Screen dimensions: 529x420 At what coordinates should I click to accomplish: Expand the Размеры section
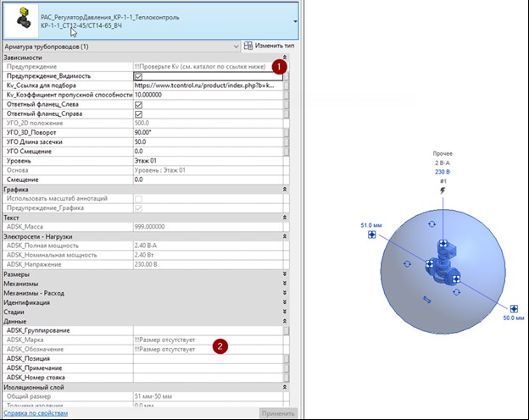pos(285,274)
